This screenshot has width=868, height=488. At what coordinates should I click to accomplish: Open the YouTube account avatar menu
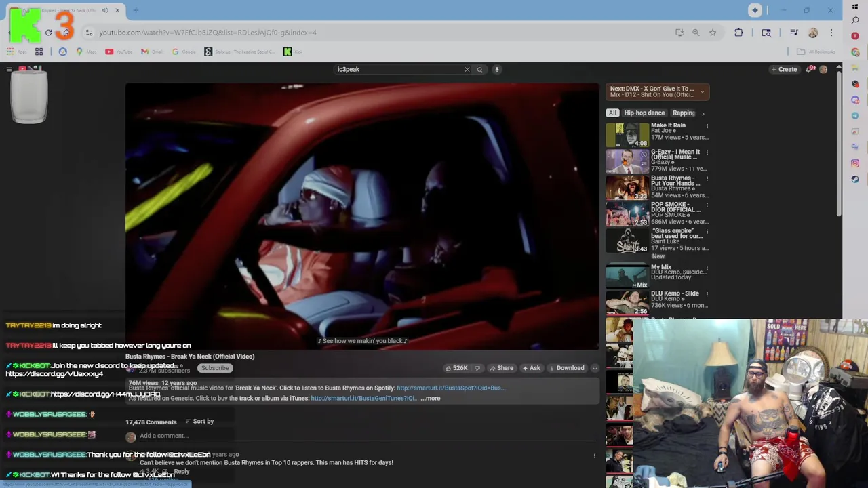(823, 69)
